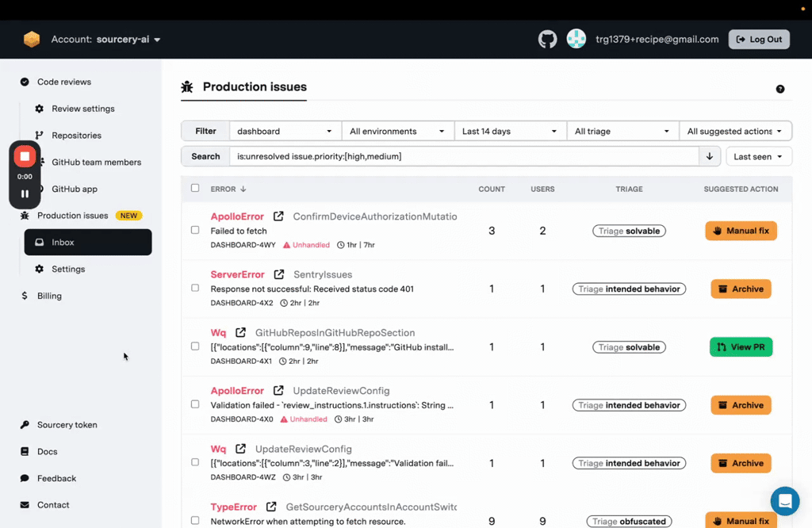The image size is (812, 528).
Task: Click the green View PR button
Action: point(741,347)
